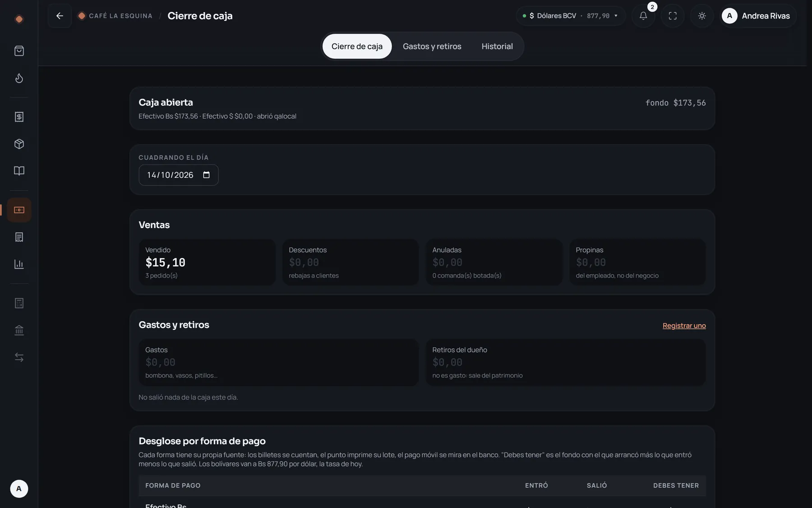Screen dimensions: 812x508
Task: Click the fondo $173,56 value
Action: point(675,103)
